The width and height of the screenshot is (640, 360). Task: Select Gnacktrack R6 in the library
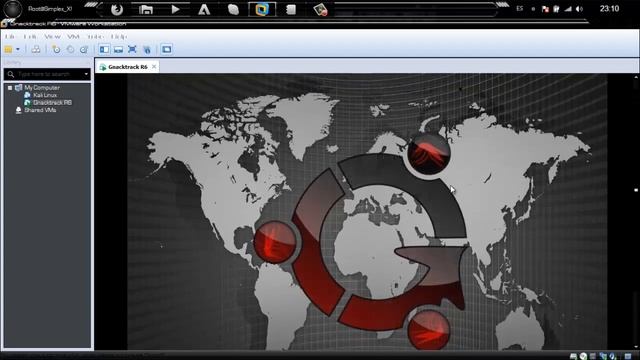[x=52, y=102]
